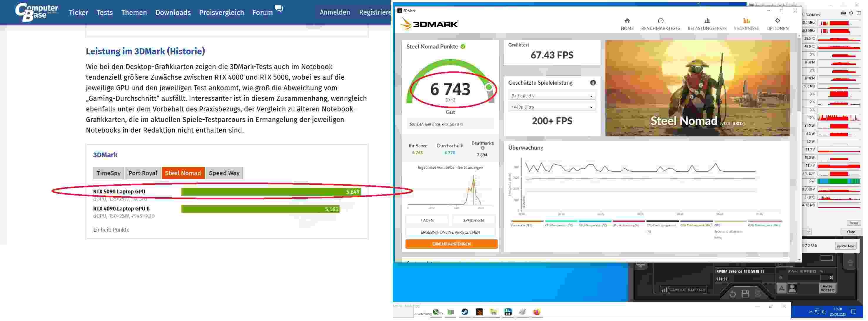Click info icon under Bestmarke
Screen dimensions: 868x321
482,148
